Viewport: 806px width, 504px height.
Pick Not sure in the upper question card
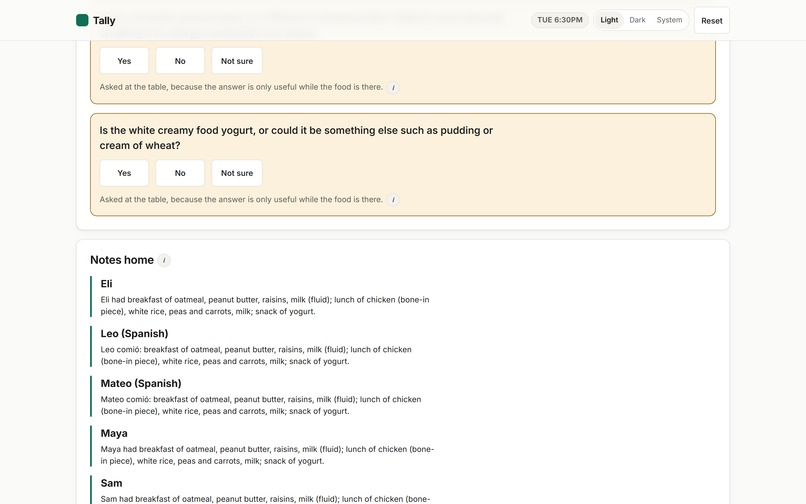[237, 61]
